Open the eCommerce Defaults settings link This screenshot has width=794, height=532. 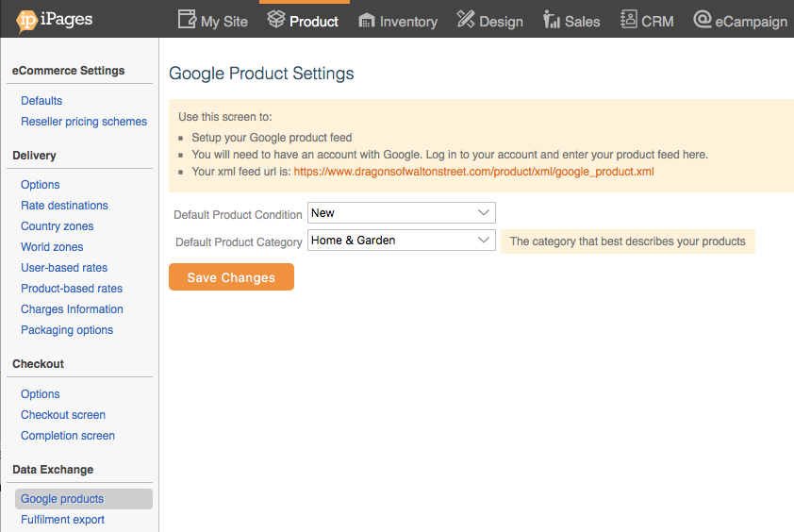click(41, 101)
